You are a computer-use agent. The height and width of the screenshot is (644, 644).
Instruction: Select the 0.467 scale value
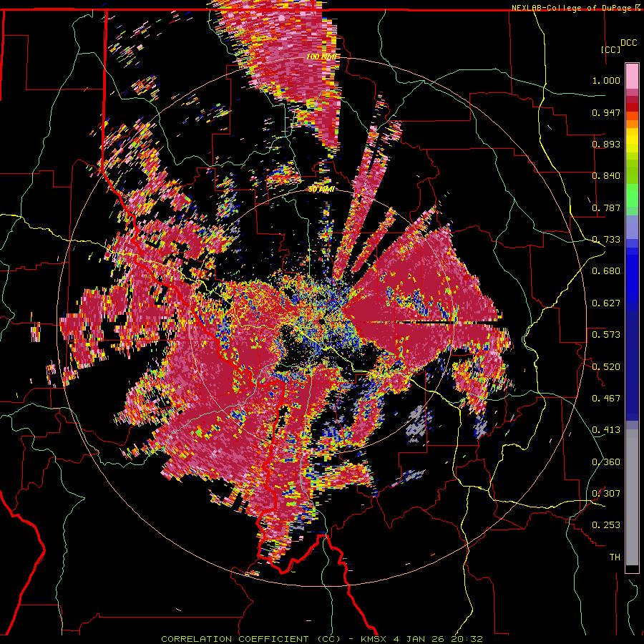606,399
